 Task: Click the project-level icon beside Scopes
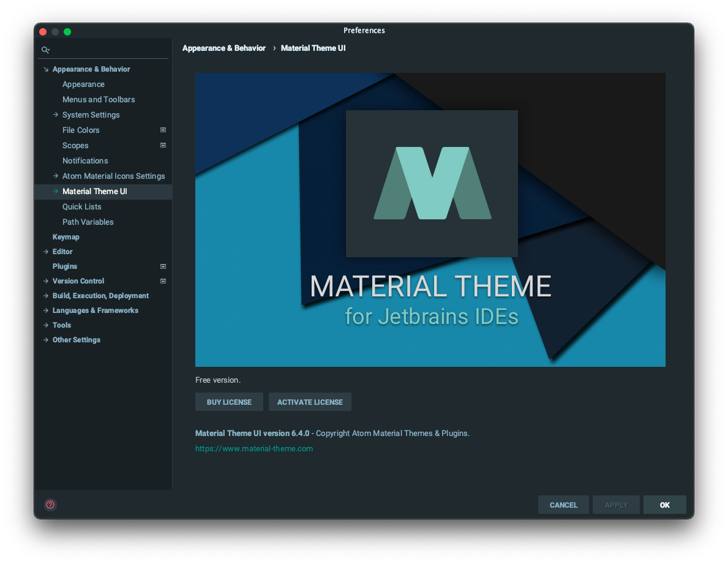163,145
